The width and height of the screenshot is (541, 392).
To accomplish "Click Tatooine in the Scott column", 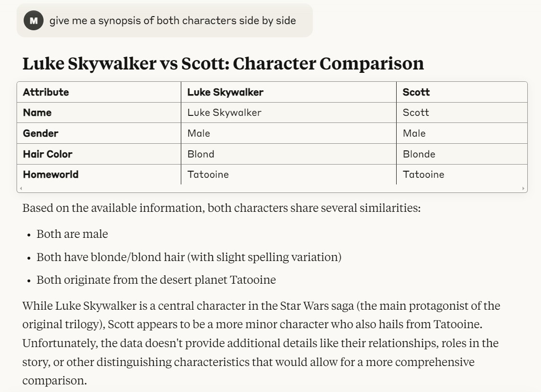I will click(x=423, y=174).
